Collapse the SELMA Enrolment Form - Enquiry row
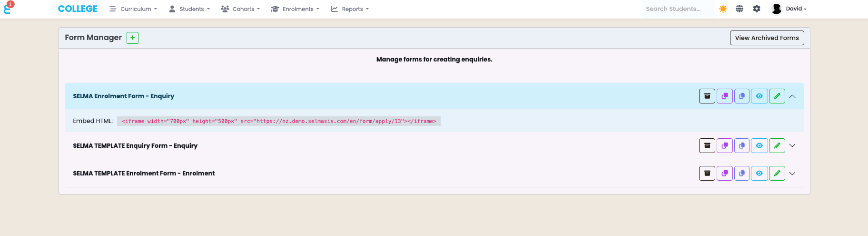Viewport: 868px width, 236px height. click(792, 96)
